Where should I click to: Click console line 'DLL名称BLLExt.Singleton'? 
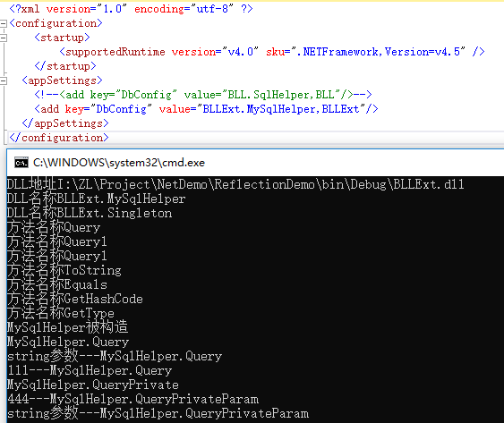coord(90,213)
